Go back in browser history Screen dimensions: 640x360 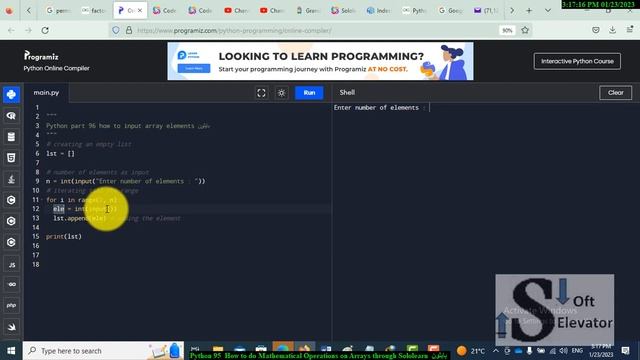[x=11, y=30]
